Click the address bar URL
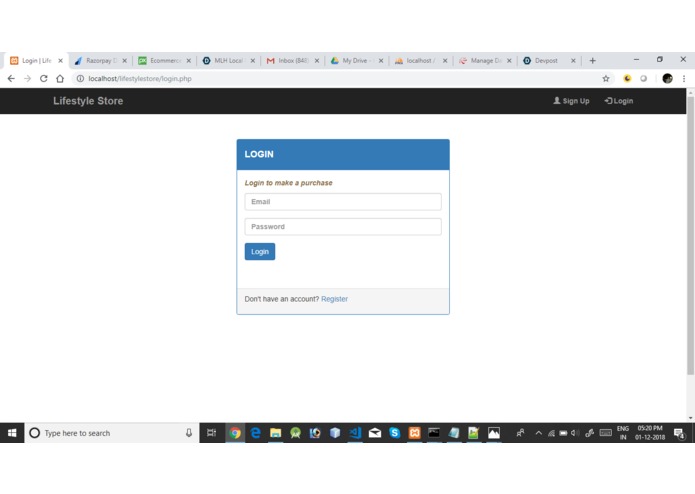This screenshot has height=494, width=695. (x=140, y=78)
